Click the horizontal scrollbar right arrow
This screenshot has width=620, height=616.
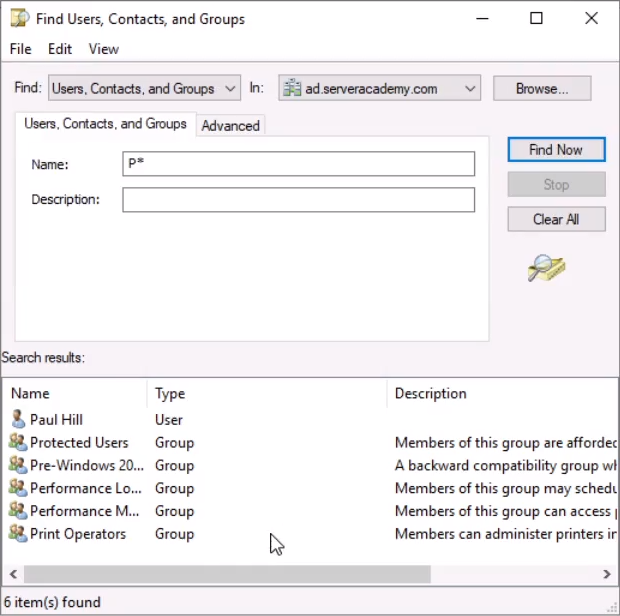pyautogui.click(x=607, y=575)
